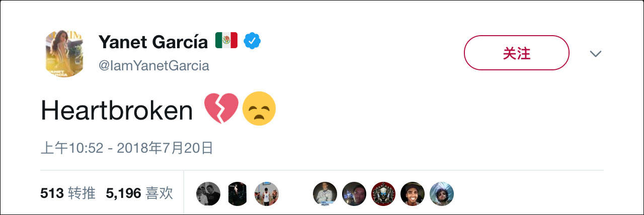The height and width of the screenshot is (215, 644).
Task: Open the Yanet García display name
Action: (x=153, y=42)
